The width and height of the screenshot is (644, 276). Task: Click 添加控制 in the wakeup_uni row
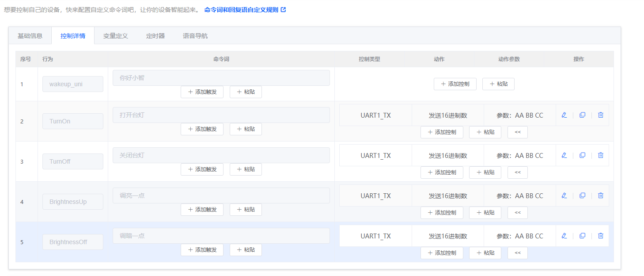pyautogui.click(x=455, y=84)
